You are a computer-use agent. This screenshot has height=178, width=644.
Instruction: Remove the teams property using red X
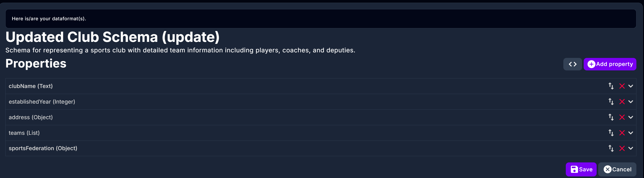coord(622,133)
